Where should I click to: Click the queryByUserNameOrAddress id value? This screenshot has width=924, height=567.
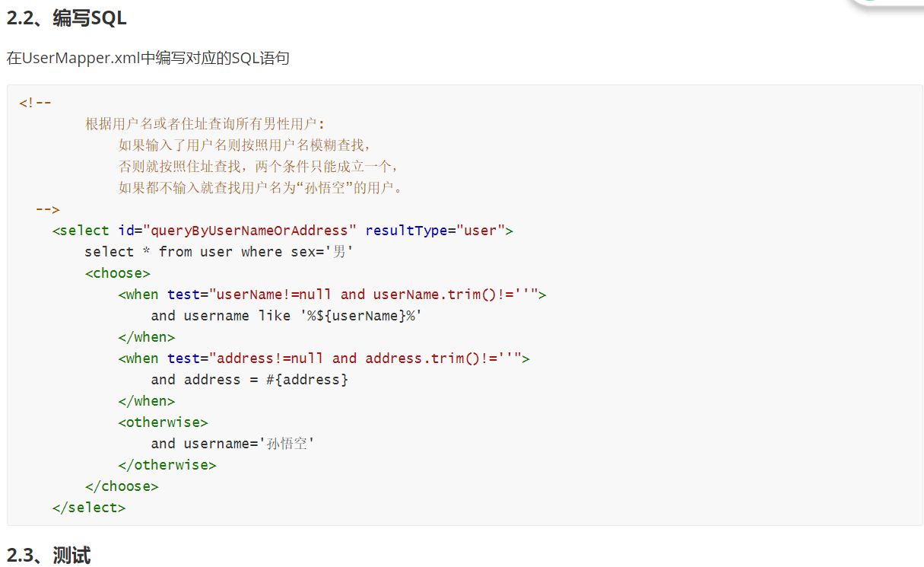click(x=249, y=231)
